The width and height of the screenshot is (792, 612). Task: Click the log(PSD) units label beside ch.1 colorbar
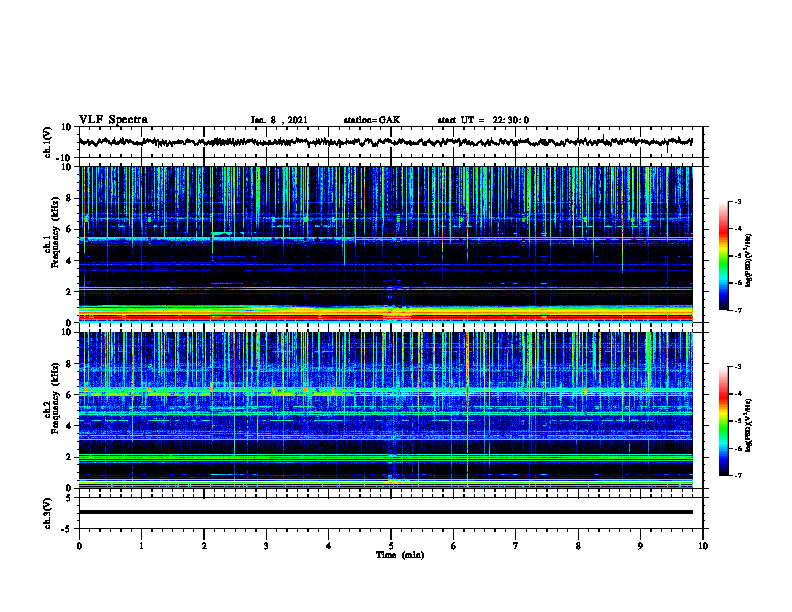pyautogui.click(x=749, y=260)
